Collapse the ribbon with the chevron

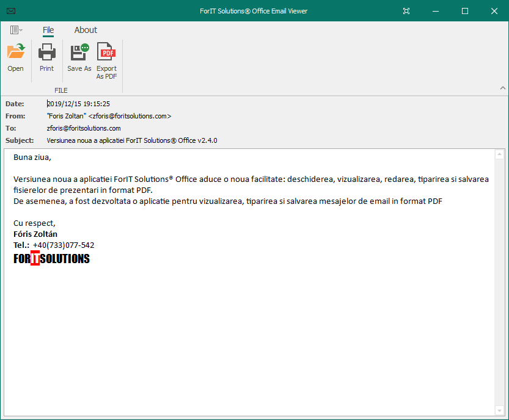pyautogui.click(x=503, y=88)
